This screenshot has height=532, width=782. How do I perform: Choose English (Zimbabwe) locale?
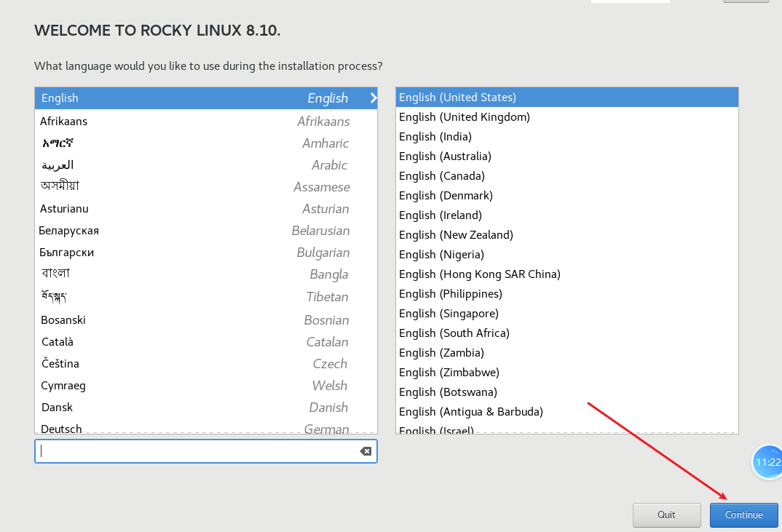click(x=567, y=373)
